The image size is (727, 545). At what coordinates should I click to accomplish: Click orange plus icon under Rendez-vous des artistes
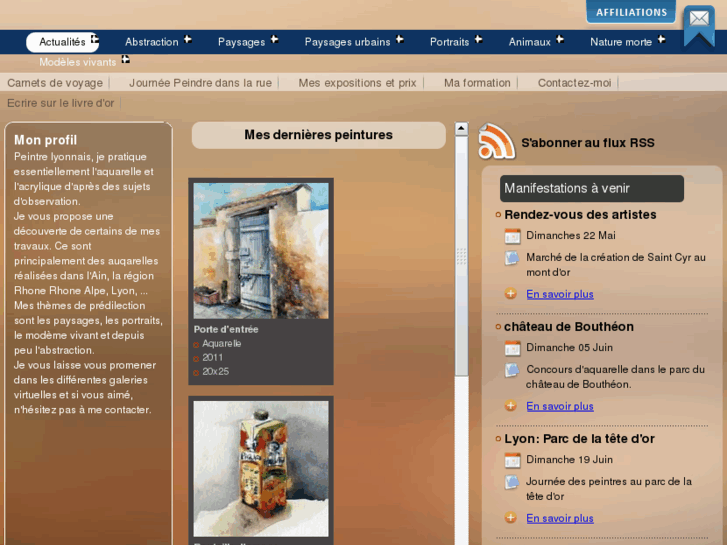click(510, 294)
